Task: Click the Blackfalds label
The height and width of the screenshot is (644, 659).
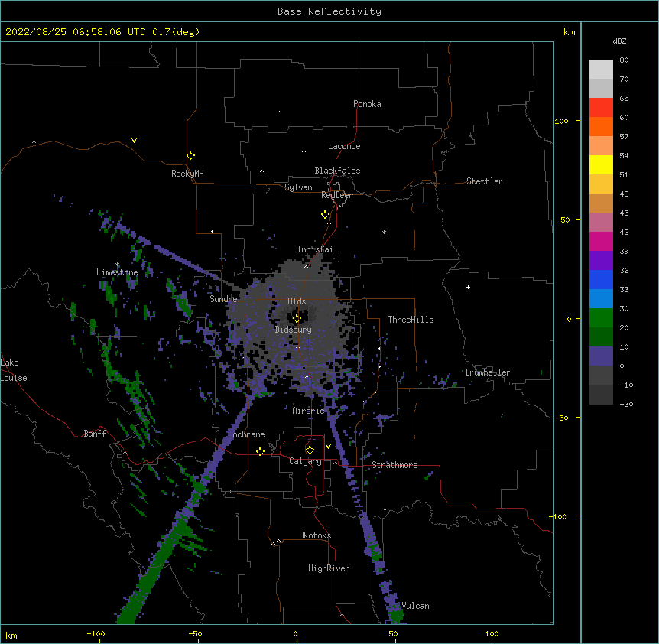Action: 337,171
